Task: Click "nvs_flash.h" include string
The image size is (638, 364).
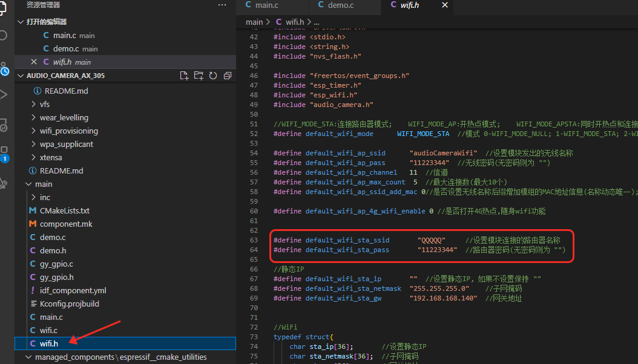Action: pos(335,56)
